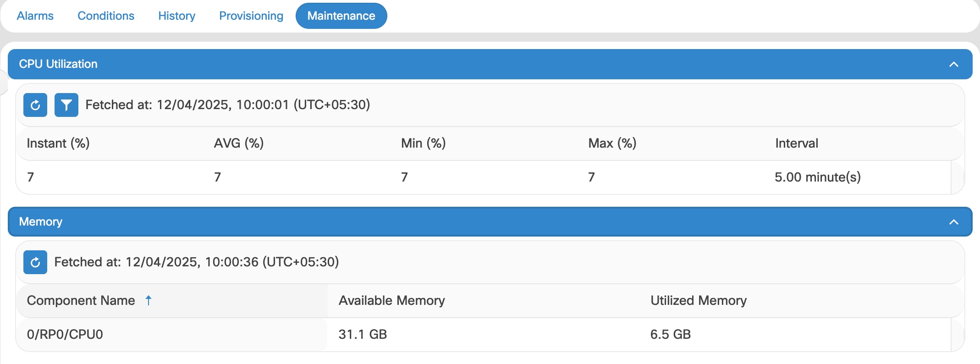Sort by Available Memory column header
The image size is (980, 364).
pyautogui.click(x=391, y=301)
